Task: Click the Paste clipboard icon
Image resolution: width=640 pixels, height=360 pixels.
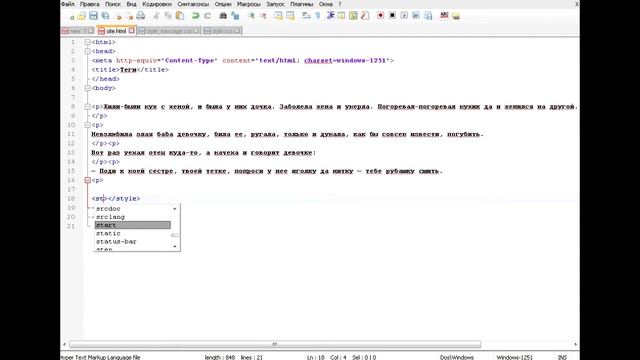Action: tap(180, 16)
